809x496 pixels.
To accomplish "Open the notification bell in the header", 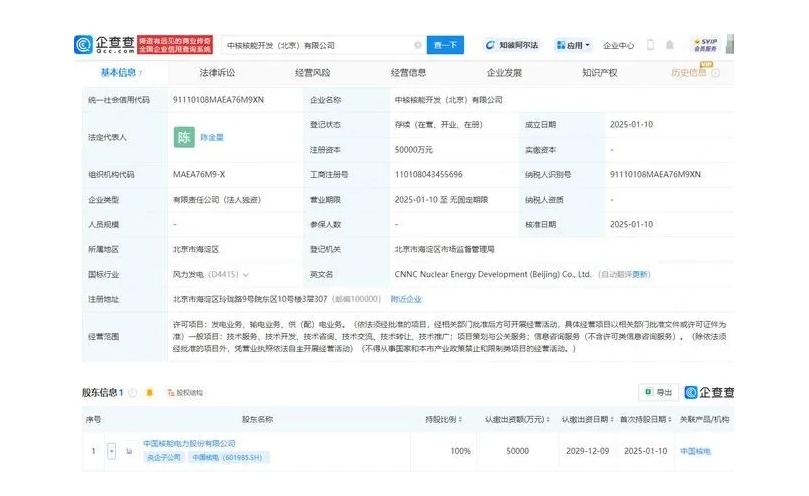I will (x=670, y=45).
